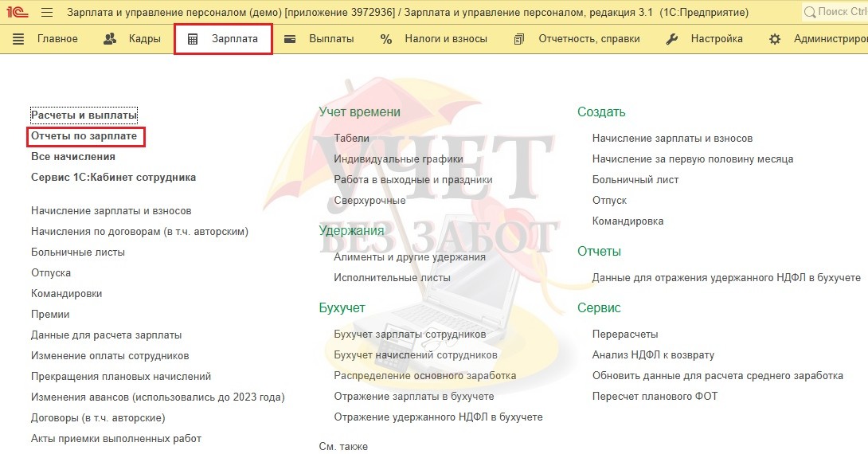Open Алименты и другие удержания
The width and height of the screenshot is (868, 454).
click(x=409, y=257)
